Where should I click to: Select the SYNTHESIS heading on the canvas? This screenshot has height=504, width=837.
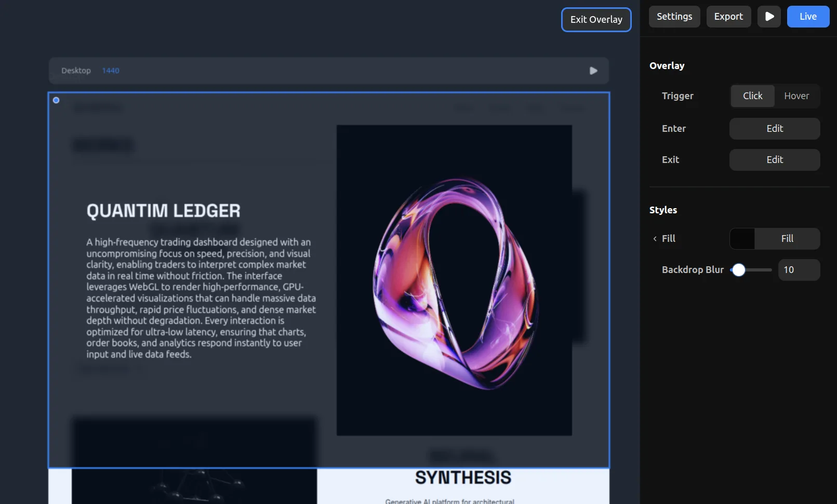[x=463, y=478]
